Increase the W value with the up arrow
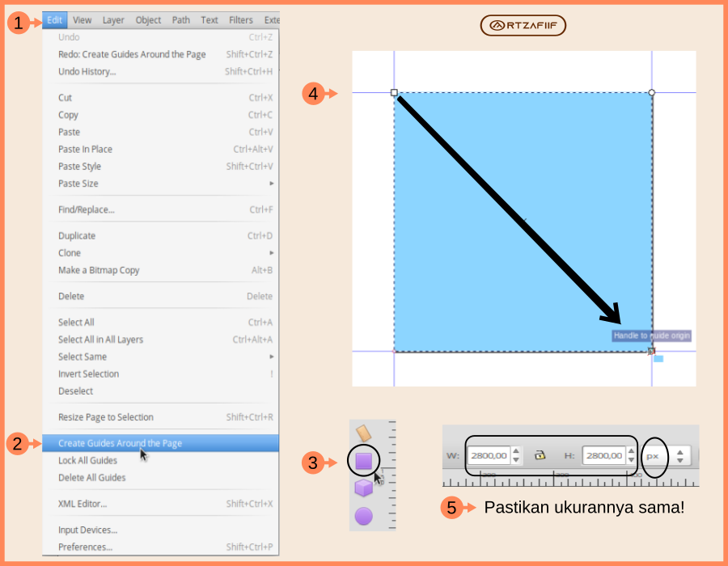The height and width of the screenshot is (566, 728). [515, 450]
